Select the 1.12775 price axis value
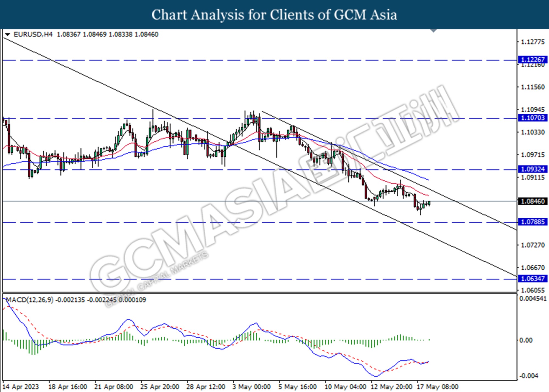The height and width of the screenshot is (392, 549). point(533,42)
